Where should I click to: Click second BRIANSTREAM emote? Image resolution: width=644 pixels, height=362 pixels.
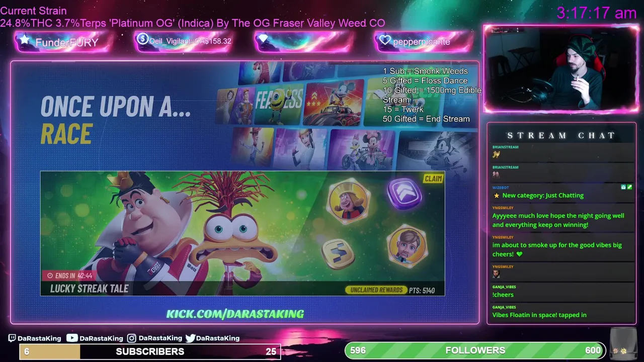tap(496, 174)
